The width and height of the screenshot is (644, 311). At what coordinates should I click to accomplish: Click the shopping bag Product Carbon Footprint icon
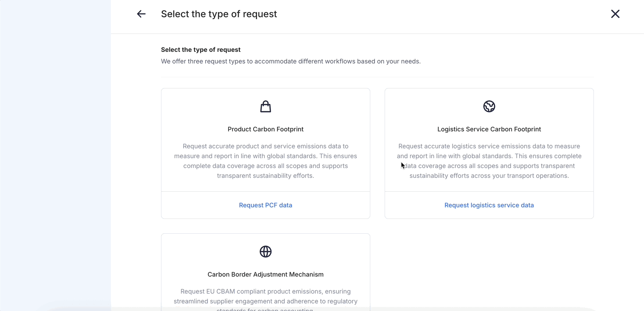[x=266, y=106]
